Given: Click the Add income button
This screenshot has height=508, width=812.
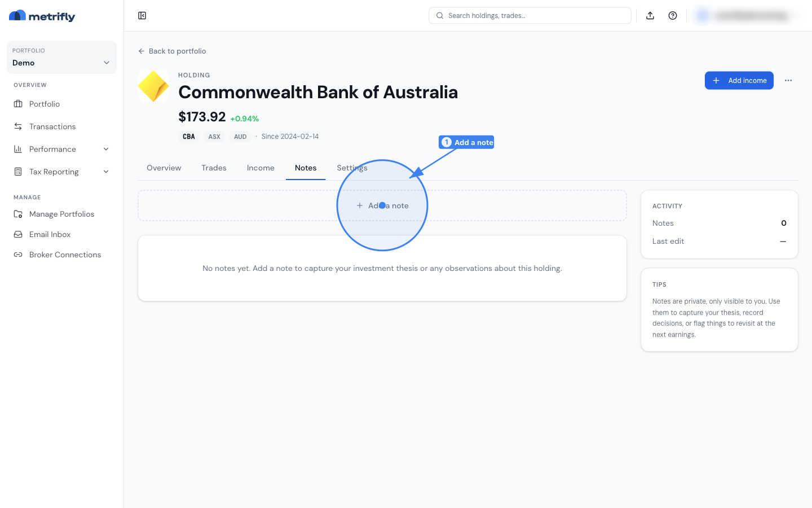Looking at the screenshot, I should (x=739, y=81).
